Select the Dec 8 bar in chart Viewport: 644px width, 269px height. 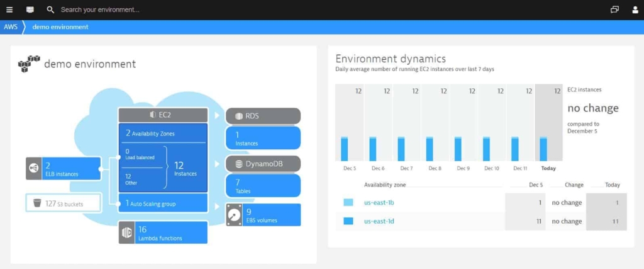click(429, 149)
